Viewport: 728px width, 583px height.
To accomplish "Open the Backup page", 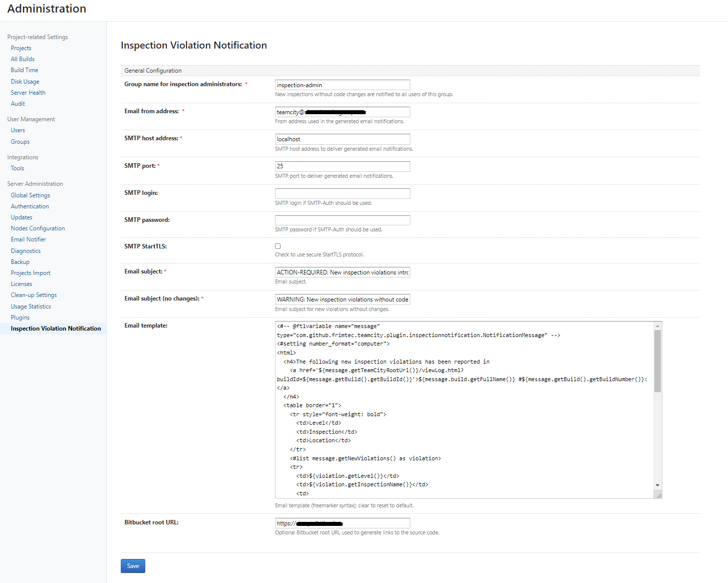I will tap(20, 262).
